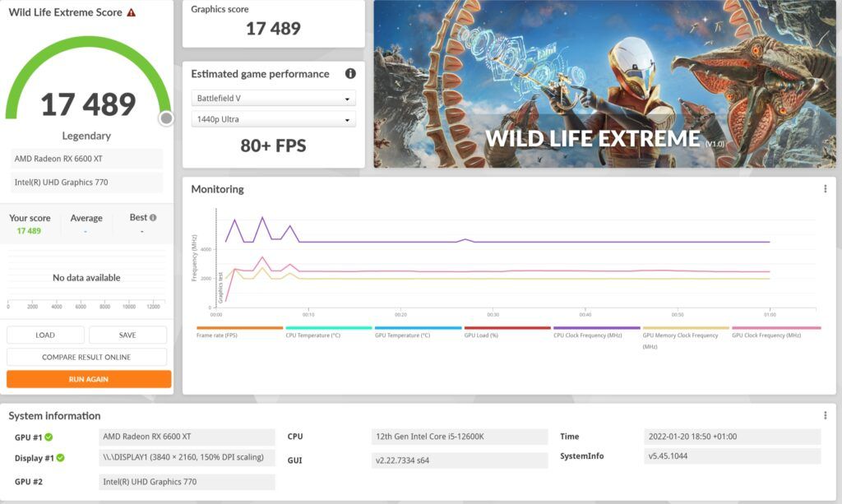Open the Battlefield V game dropdown
The height and width of the screenshot is (504, 842).
(273, 98)
